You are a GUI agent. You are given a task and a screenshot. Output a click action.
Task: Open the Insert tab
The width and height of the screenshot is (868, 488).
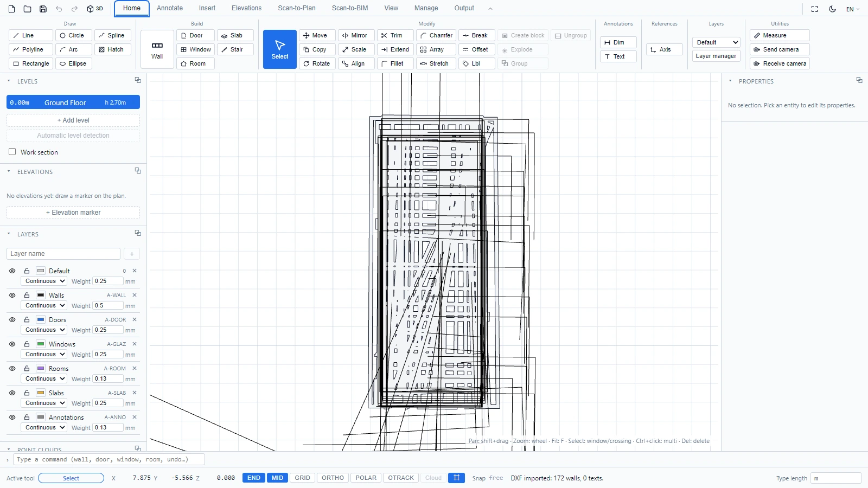click(x=207, y=8)
